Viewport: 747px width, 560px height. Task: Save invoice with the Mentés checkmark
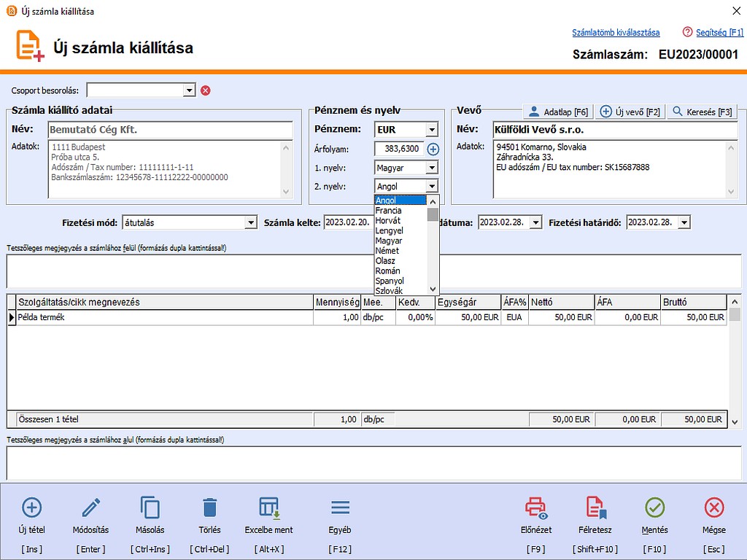tap(654, 507)
